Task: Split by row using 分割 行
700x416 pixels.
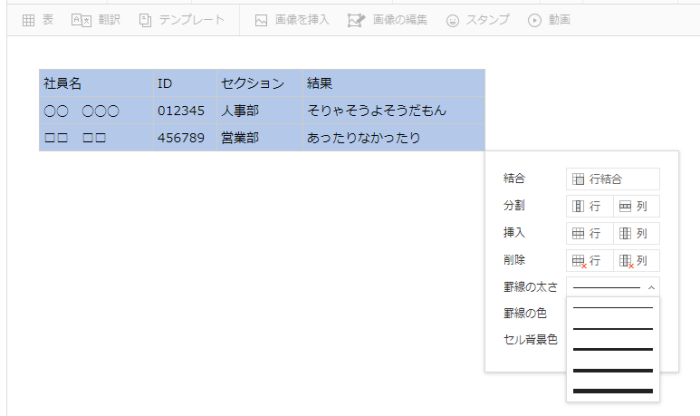Action: [x=589, y=206]
